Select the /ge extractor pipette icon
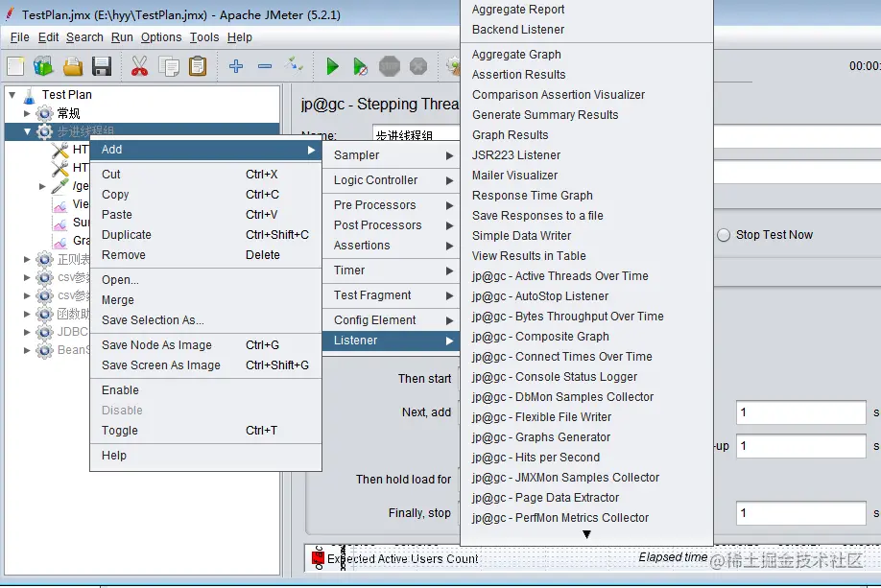The height and width of the screenshot is (588, 881). coord(60,186)
